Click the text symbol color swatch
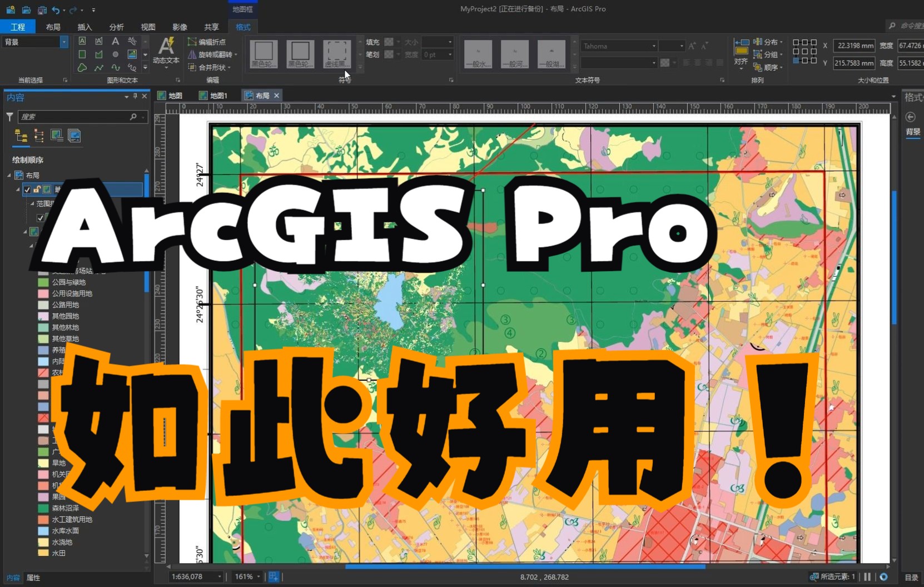This screenshot has width=924, height=587. click(664, 63)
